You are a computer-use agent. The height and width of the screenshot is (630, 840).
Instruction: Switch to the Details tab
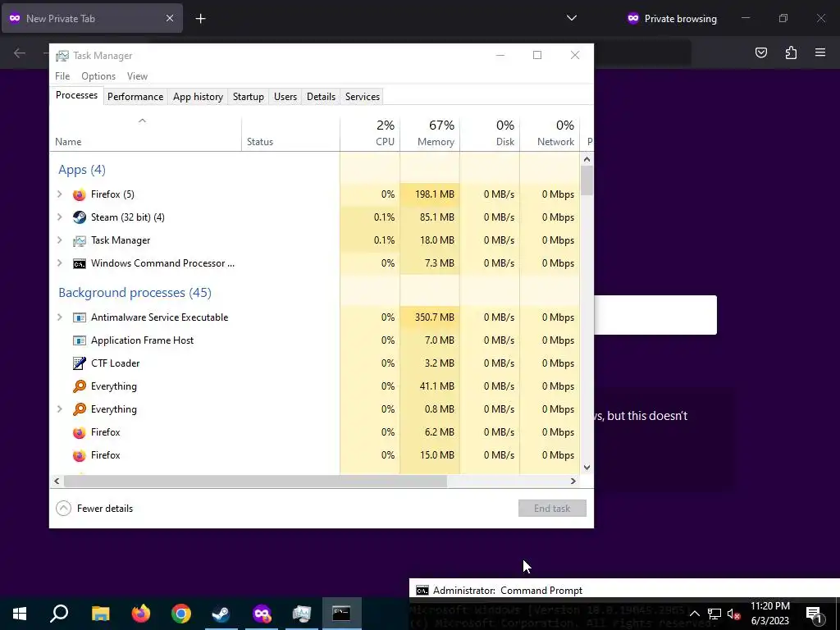[x=321, y=97]
